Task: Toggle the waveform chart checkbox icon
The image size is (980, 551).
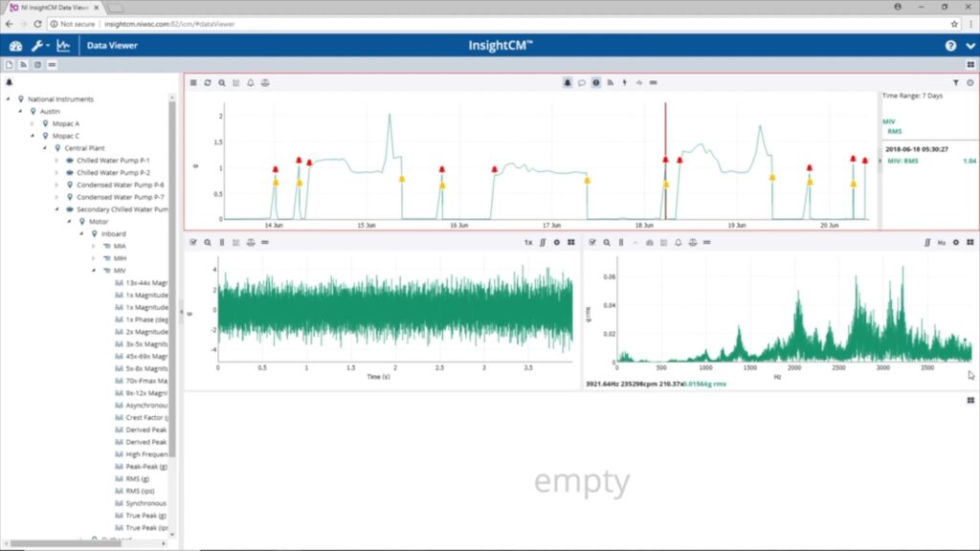Action: coord(193,243)
